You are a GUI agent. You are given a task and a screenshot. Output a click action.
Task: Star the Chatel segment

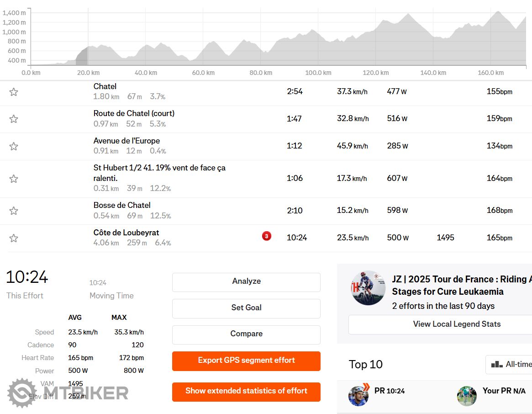[x=14, y=92]
